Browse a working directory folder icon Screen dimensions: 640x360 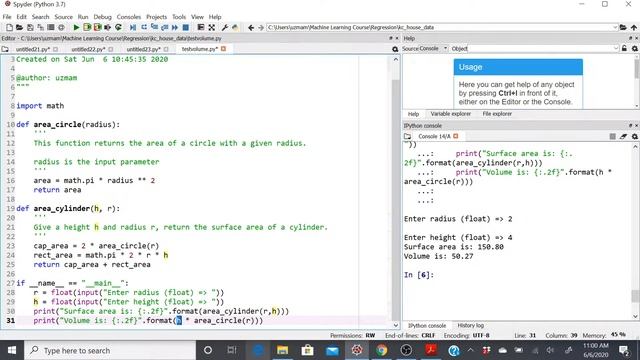(x=623, y=27)
